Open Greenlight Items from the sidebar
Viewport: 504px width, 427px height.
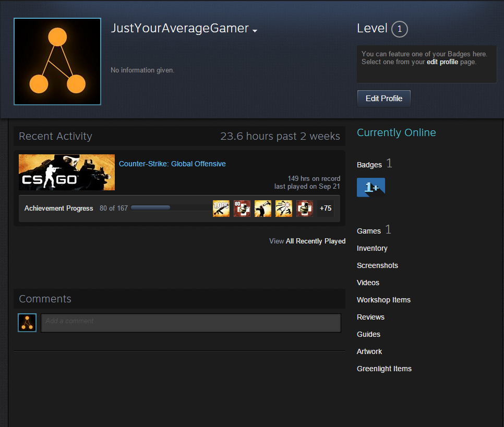click(x=384, y=369)
